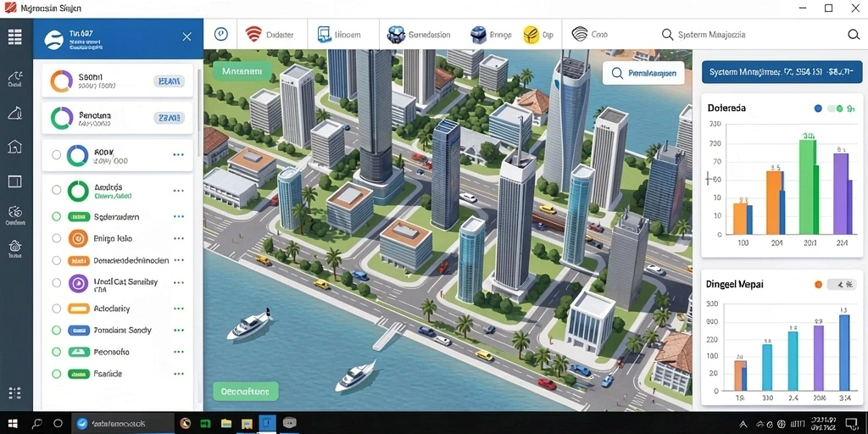Click the home icon in left sidebar
This screenshot has width=868, height=434.
pos(15,147)
